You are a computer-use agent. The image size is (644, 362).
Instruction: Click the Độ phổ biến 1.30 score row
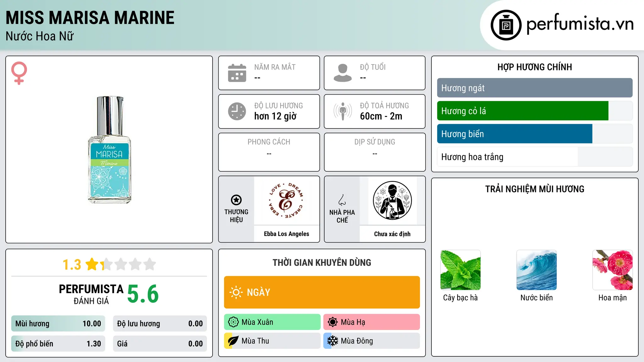click(x=58, y=344)
